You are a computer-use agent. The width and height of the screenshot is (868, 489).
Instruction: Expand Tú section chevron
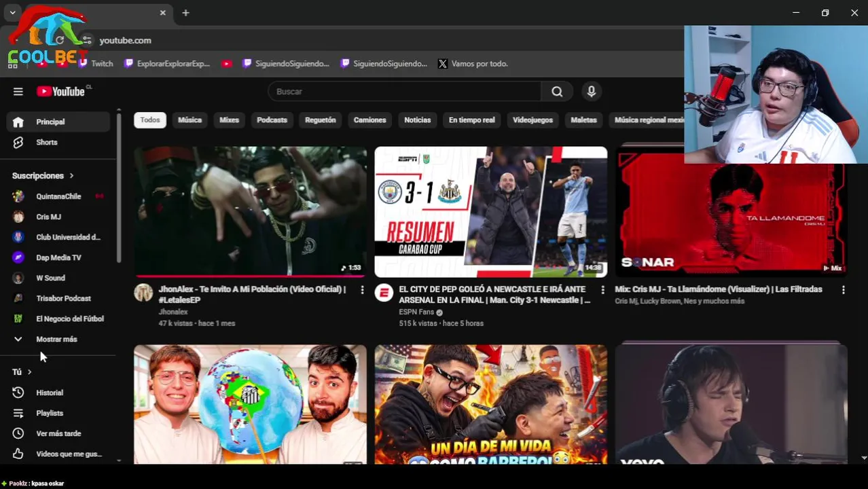point(29,372)
